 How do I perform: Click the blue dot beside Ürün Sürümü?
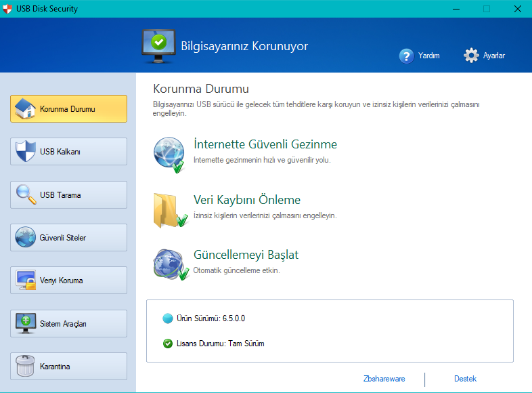pos(168,318)
